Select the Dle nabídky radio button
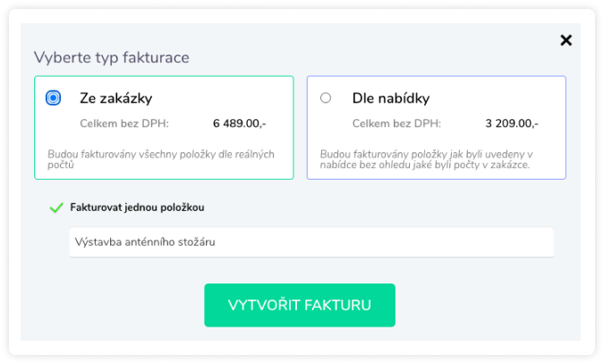 pos(325,97)
